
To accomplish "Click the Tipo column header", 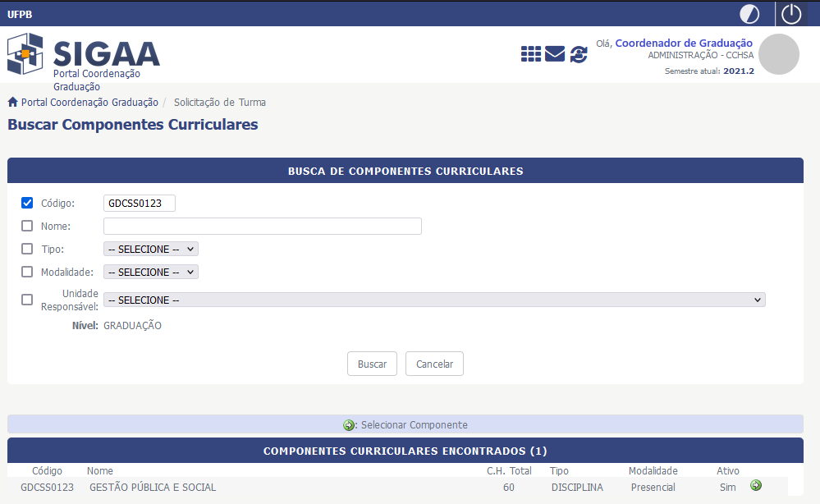I will [559, 471].
